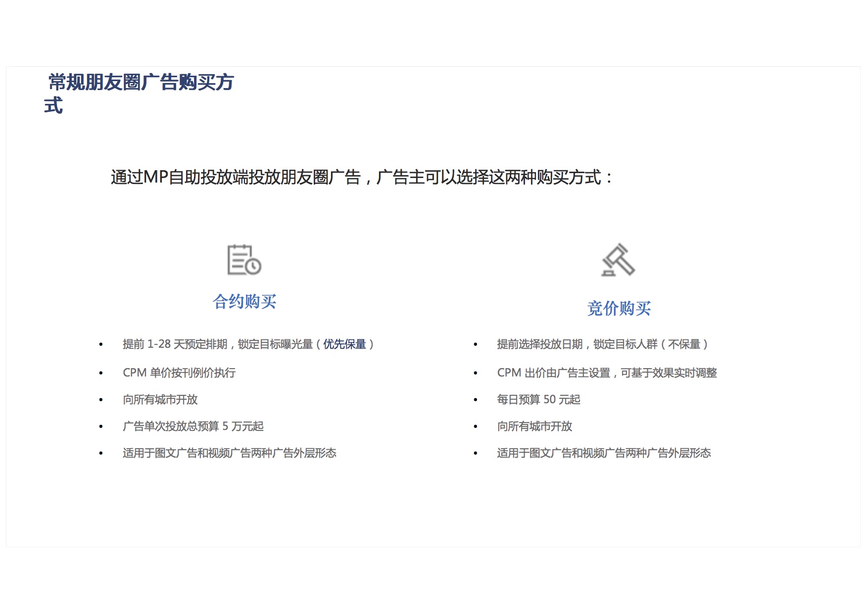868x613 pixels.
Task: Click the highlighted 优先保量 text
Action: click(x=344, y=344)
